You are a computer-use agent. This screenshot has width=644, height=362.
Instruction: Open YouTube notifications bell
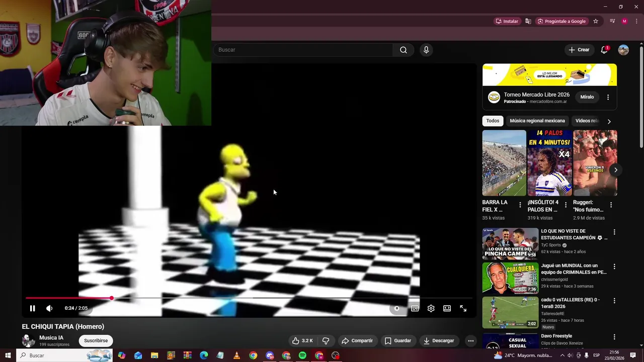click(x=604, y=50)
